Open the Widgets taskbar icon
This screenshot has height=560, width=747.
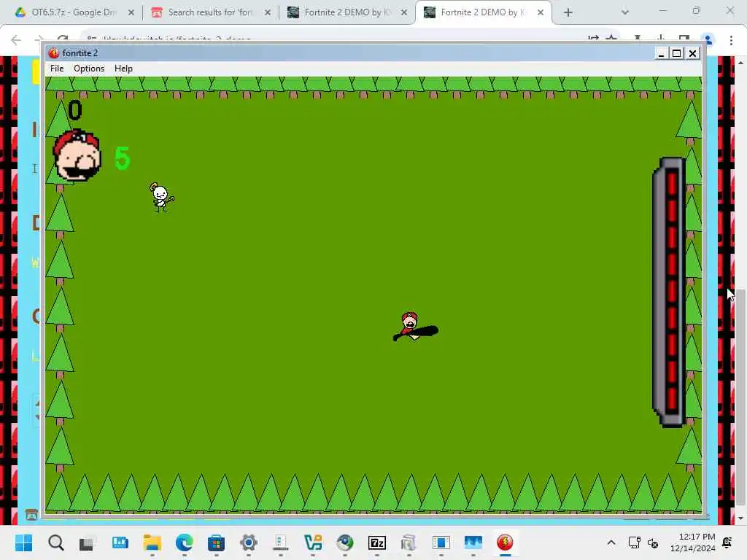120,542
